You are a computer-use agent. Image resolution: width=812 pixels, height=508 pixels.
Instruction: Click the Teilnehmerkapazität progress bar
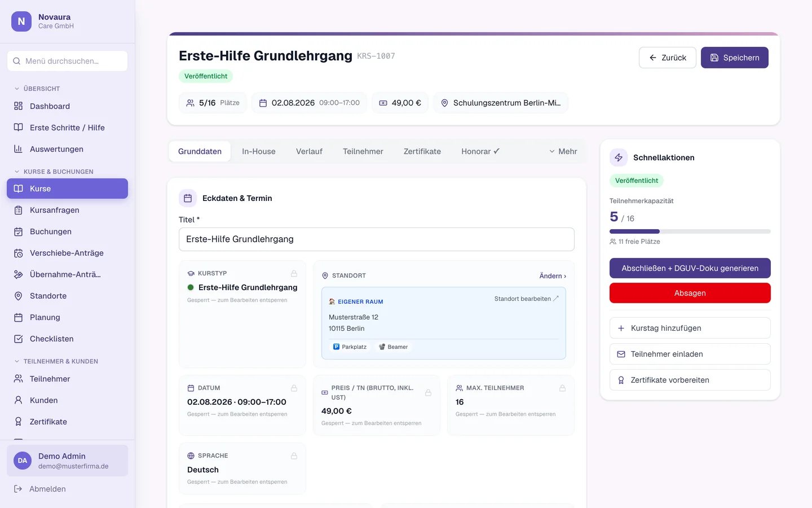690,231
